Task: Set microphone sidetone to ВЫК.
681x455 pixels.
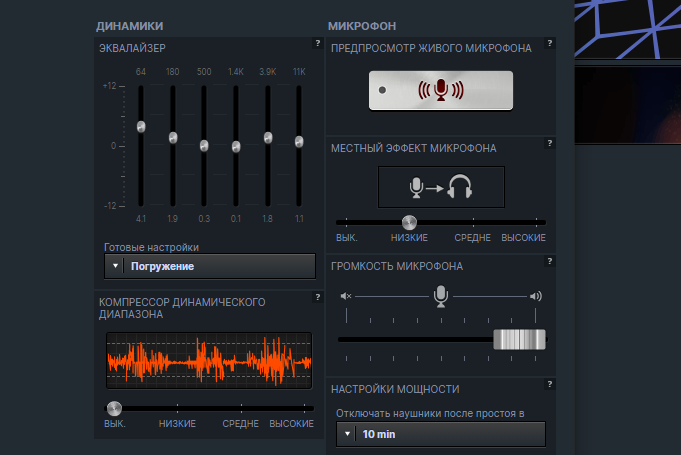Action: tap(347, 237)
